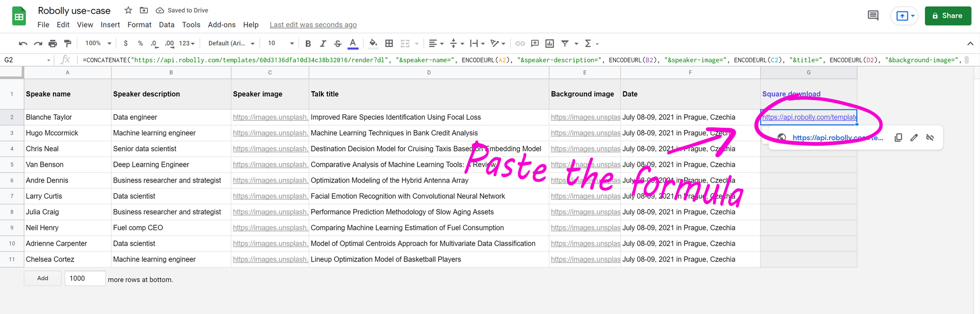
Task: Copy the link in the popup
Action: [898, 138]
